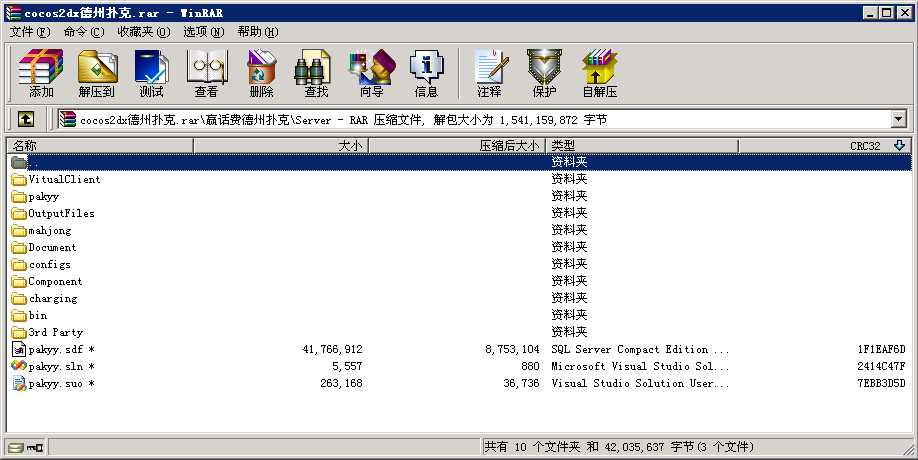Click the mahjong folder icon
The width and height of the screenshot is (918, 460).
click(x=19, y=230)
